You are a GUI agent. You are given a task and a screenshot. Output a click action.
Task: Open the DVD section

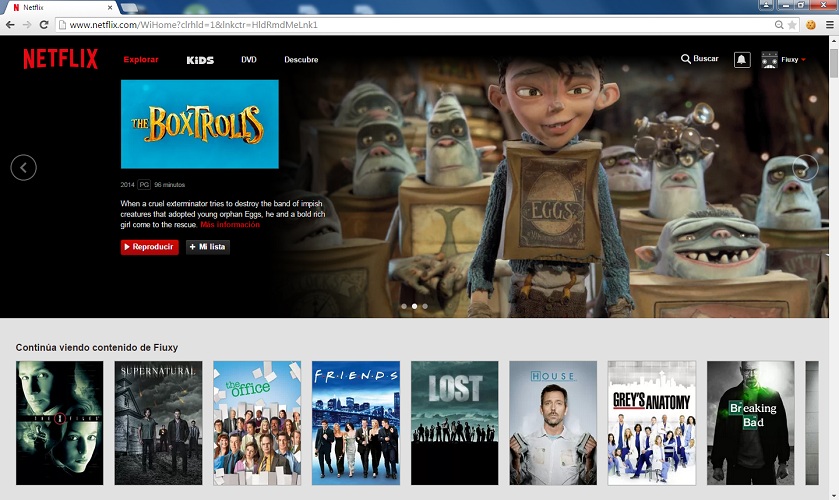tap(249, 59)
